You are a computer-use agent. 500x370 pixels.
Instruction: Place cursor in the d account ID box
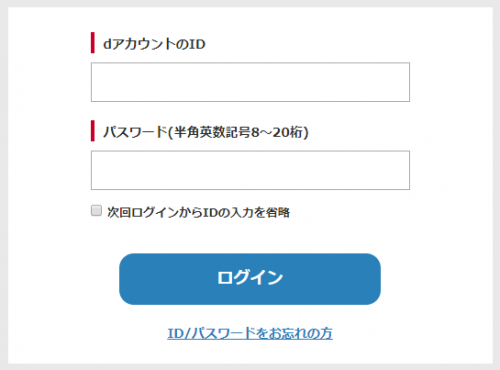coord(250,82)
